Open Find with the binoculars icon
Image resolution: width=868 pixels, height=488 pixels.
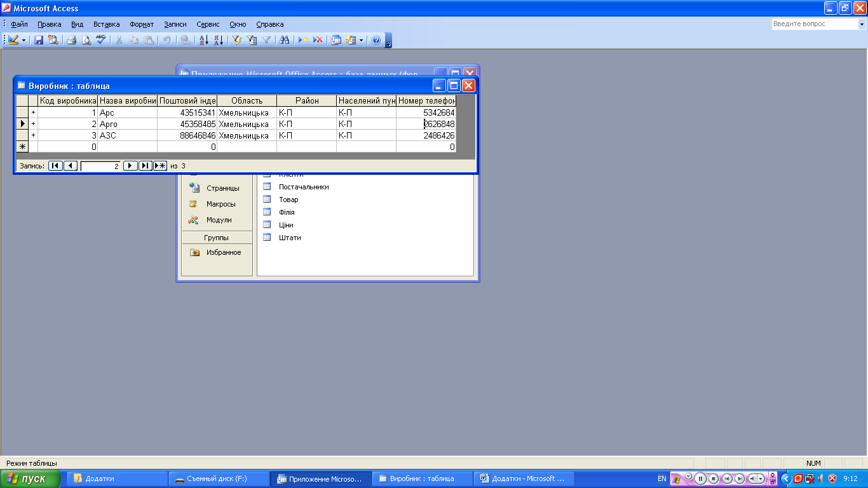click(285, 39)
